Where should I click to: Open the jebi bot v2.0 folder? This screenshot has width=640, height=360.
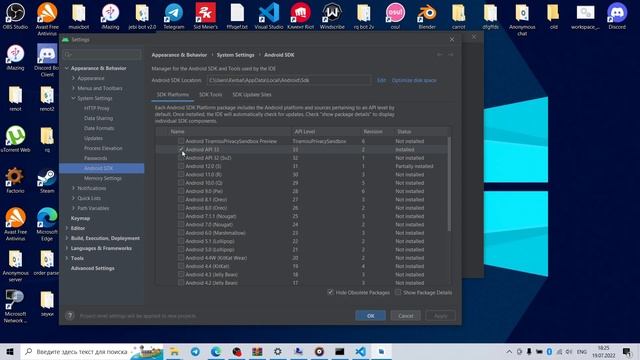(x=142, y=16)
